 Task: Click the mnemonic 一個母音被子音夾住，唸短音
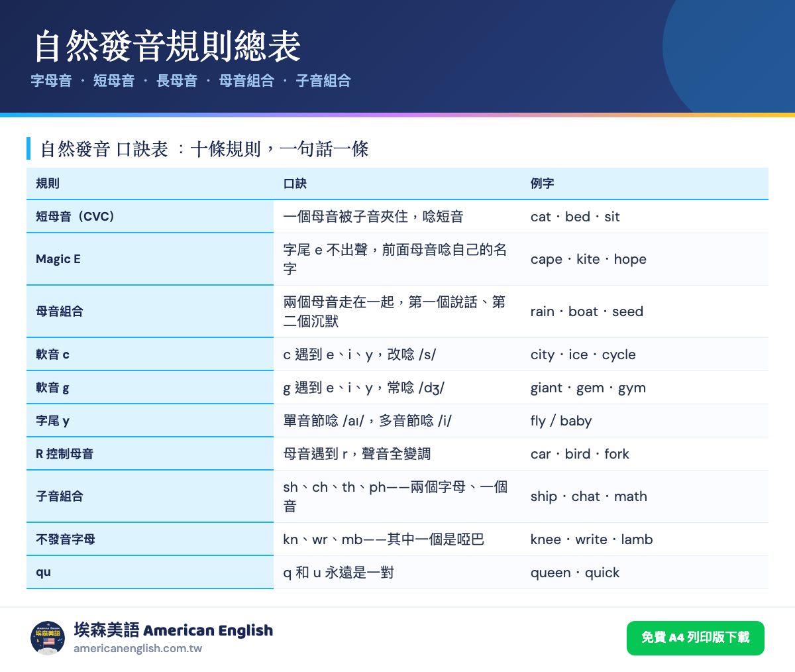pos(374,217)
